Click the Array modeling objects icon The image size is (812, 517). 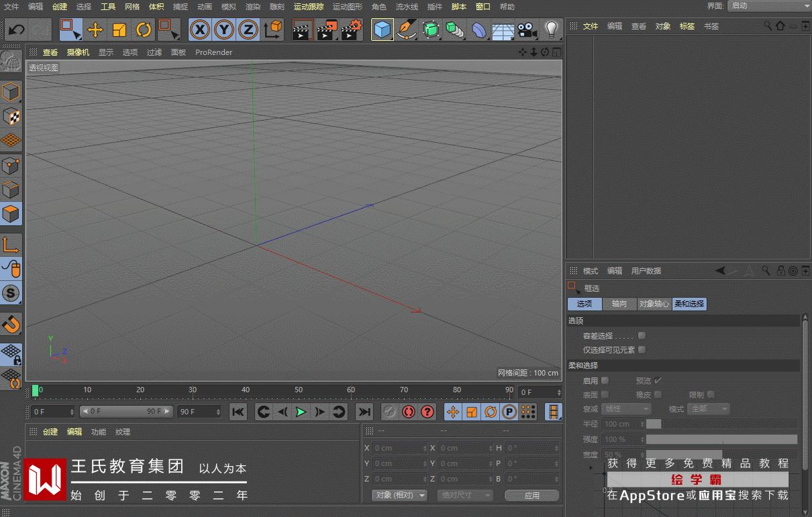455,30
